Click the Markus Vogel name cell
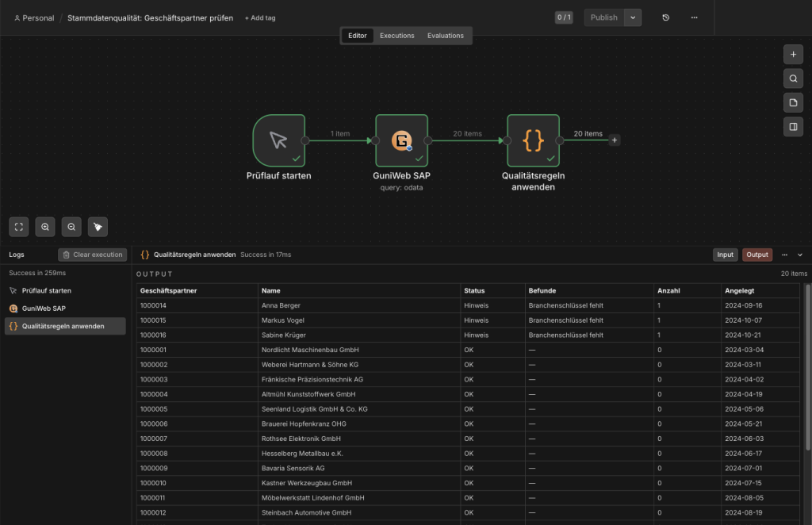The height and width of the screenshot is (525, 812). click(x=359, y=320)
